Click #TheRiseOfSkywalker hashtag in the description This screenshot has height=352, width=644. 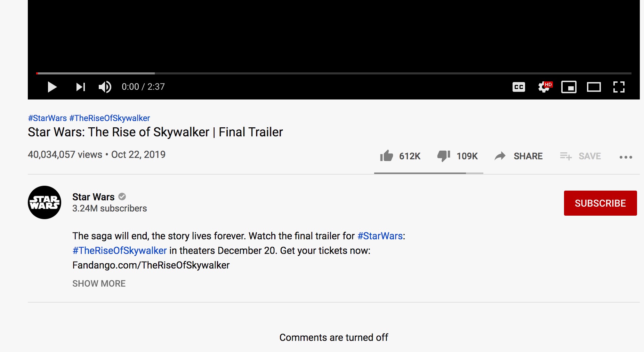tap(120, 250)
